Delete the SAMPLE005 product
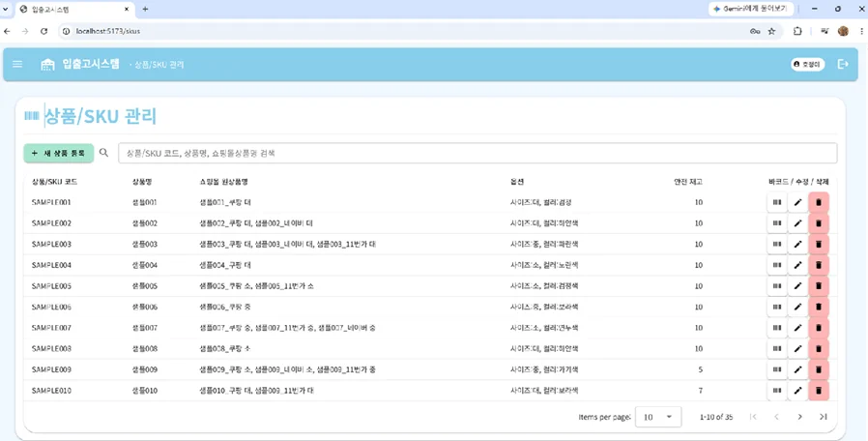Viewport: 868px width, 441px height. (x=819, y=286)
